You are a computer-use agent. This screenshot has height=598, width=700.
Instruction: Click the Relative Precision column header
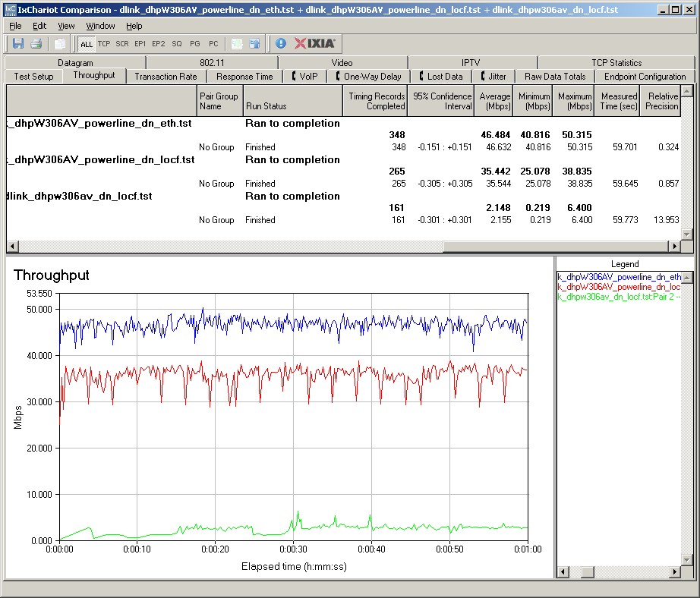[661, 101]
